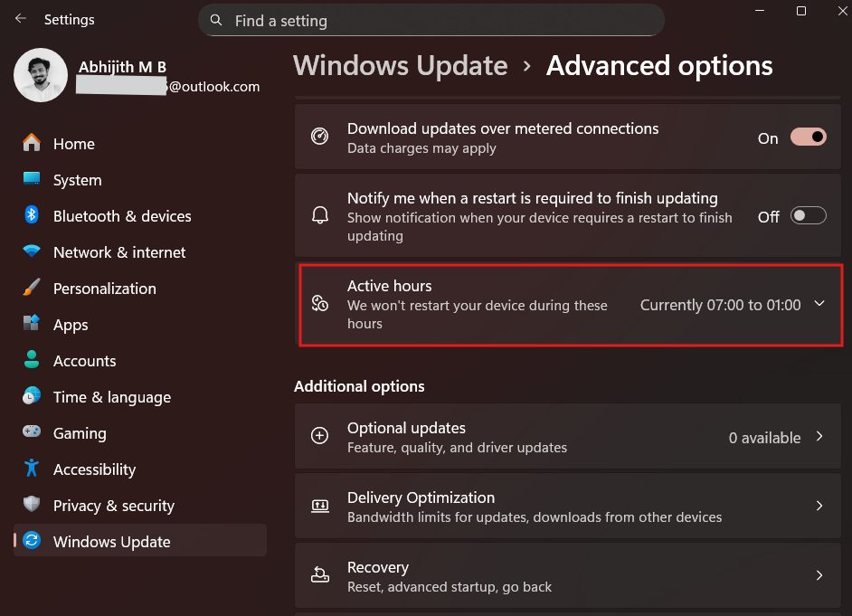This screenshot has width=852, height=616.
Task: Click the back arrow
Action: (x=19, y=18)
